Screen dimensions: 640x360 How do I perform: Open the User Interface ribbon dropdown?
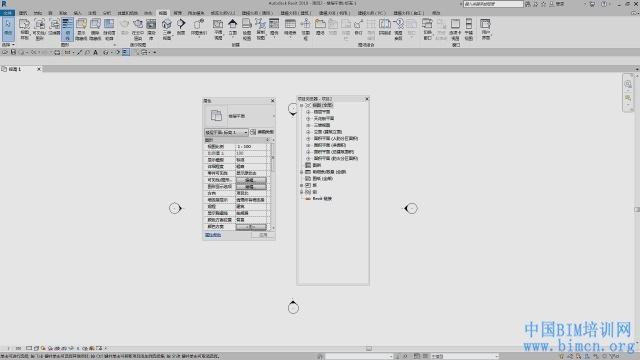[485, 29]
